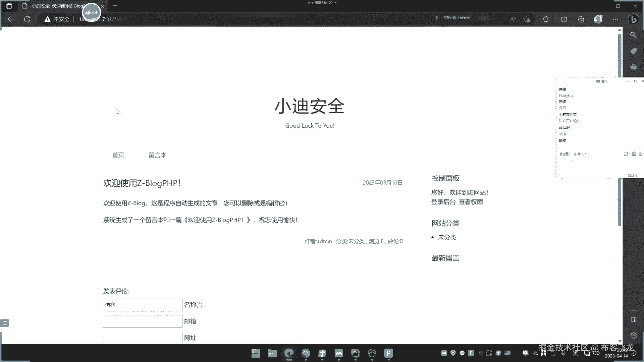The width and height of the screenshot is (644, 362).
Task: Open the 留言本 navigation item
Action: (x=157, y=155)
